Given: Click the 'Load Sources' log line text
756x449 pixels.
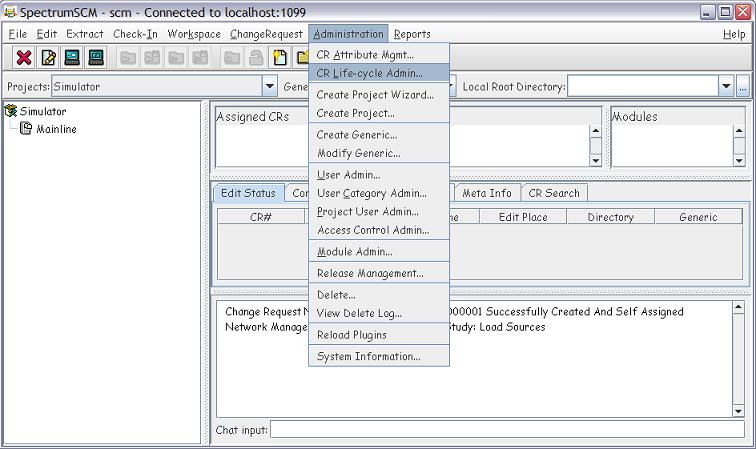Looking at the screenshot, I should [512, 327].
